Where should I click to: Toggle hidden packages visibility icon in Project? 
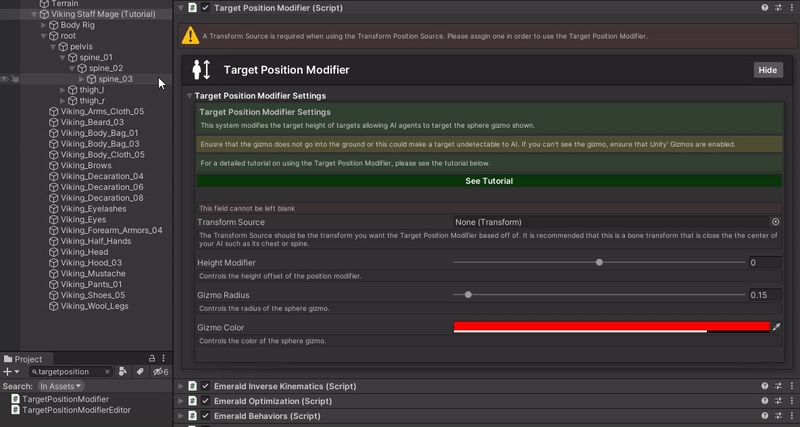point(159,371)
